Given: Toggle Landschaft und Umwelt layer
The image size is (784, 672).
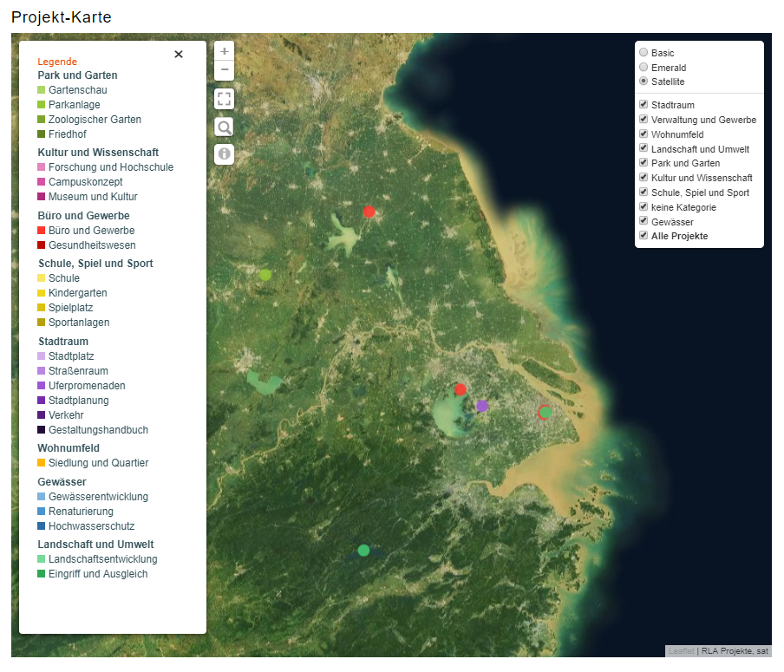Looking at the screenshot, I should pos(644,148).
